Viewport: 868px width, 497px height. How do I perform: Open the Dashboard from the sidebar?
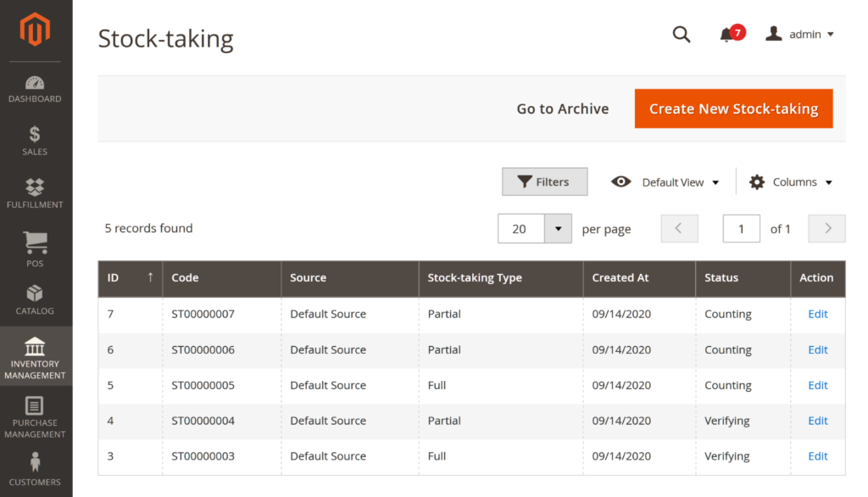(35, 89)
